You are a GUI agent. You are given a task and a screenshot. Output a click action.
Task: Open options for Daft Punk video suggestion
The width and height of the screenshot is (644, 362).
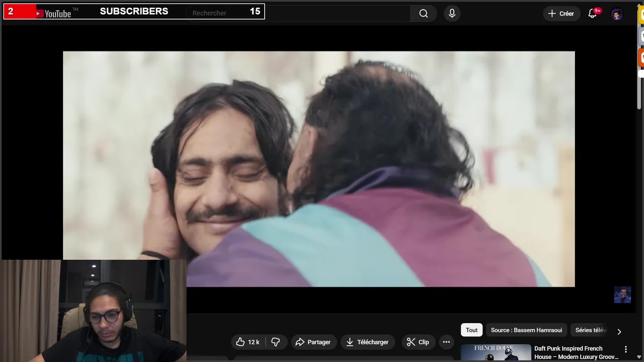[626, 349]
